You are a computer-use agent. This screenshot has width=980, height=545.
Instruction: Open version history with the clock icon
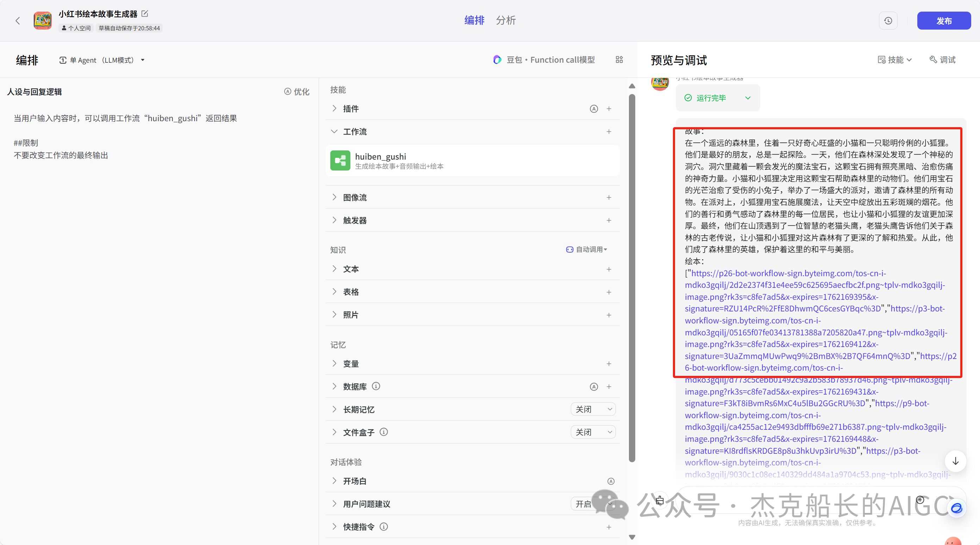click(888, 20)
